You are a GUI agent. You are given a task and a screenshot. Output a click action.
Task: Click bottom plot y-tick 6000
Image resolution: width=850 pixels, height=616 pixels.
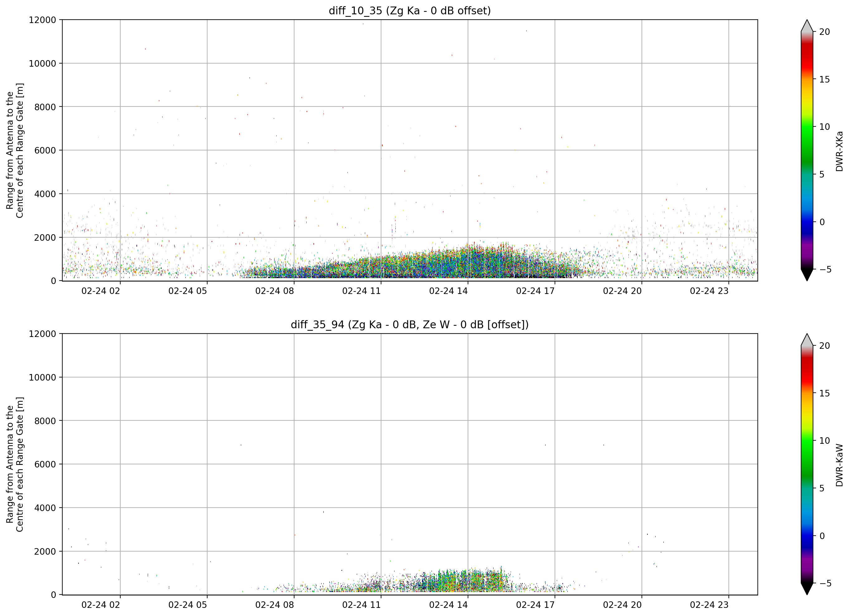[45, 464]
